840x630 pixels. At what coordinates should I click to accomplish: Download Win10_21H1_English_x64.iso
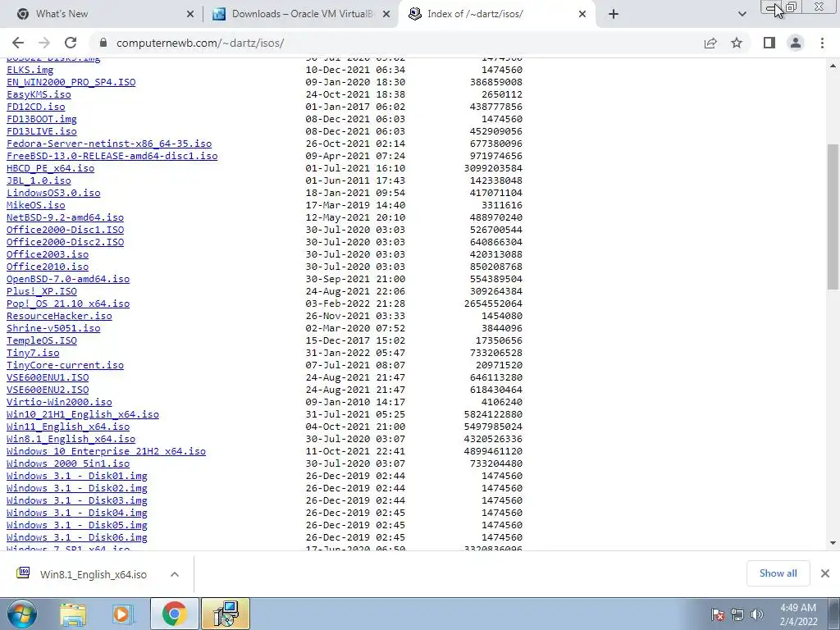(x=83, y=414)
